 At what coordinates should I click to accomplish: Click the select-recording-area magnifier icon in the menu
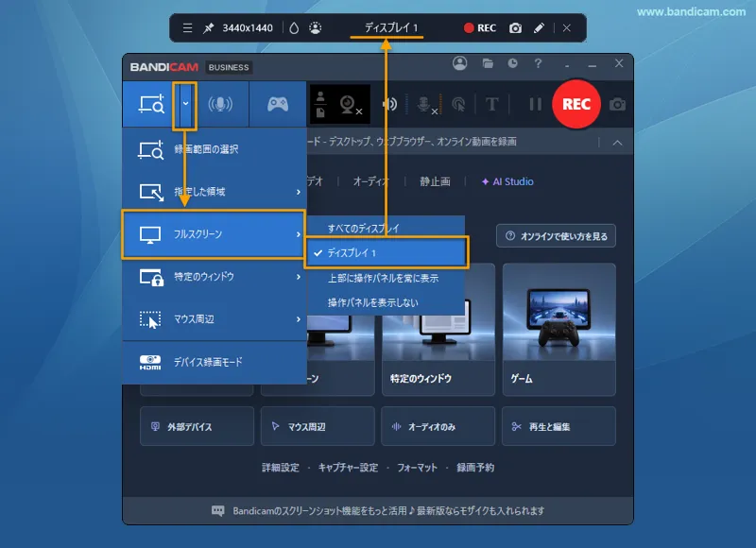(151, 150)
